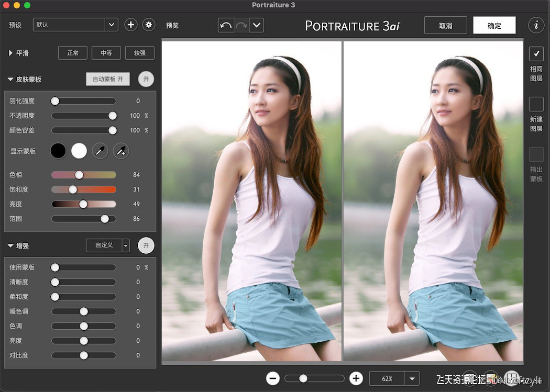This screenshot has width=550, height=392.
Task: Open the info button
Action: (536, 25)
